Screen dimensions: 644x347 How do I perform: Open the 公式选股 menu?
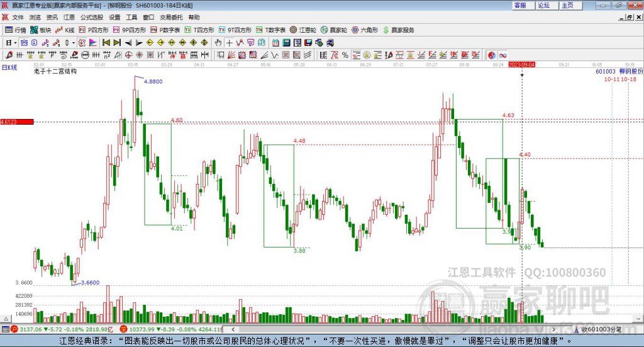click(x=92, y=17)
